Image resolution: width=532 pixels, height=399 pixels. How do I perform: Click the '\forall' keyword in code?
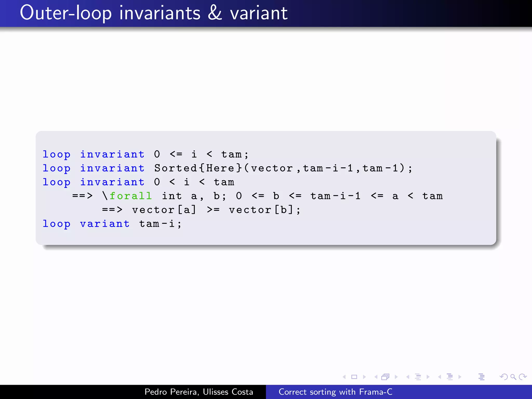(127, 196)
